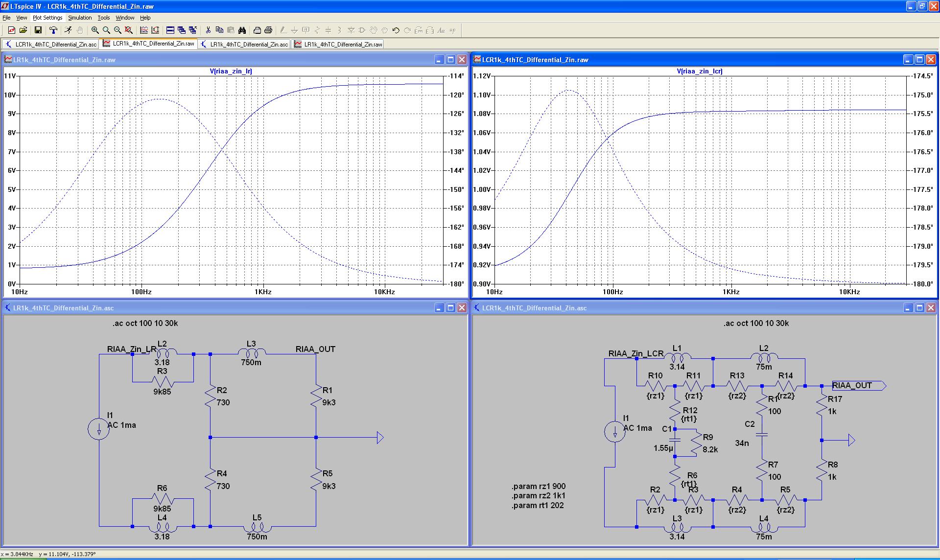Click the Find binoculars icon
The width and height of the screenshot is (940, 560).
242,30
